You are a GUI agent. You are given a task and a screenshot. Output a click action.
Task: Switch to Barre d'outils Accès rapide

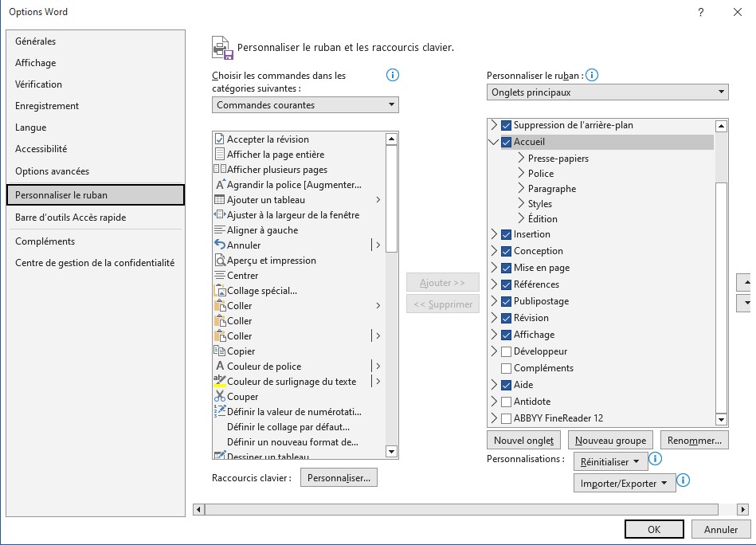point(71,218)
